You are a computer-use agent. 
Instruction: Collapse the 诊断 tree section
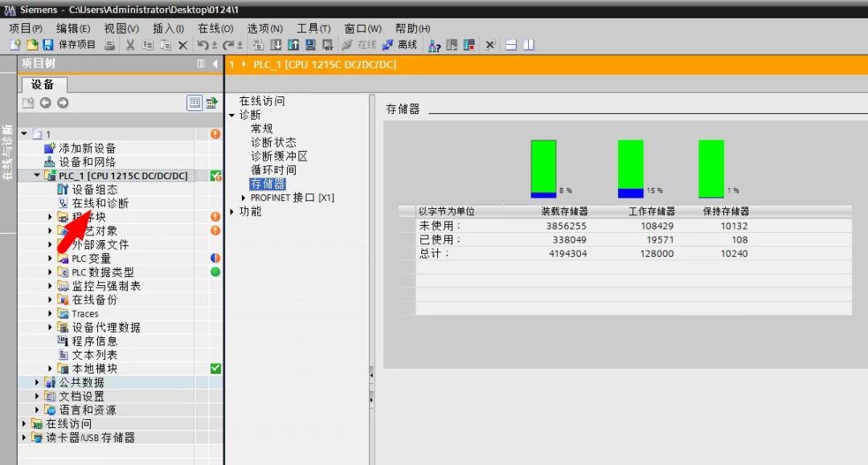232,115
